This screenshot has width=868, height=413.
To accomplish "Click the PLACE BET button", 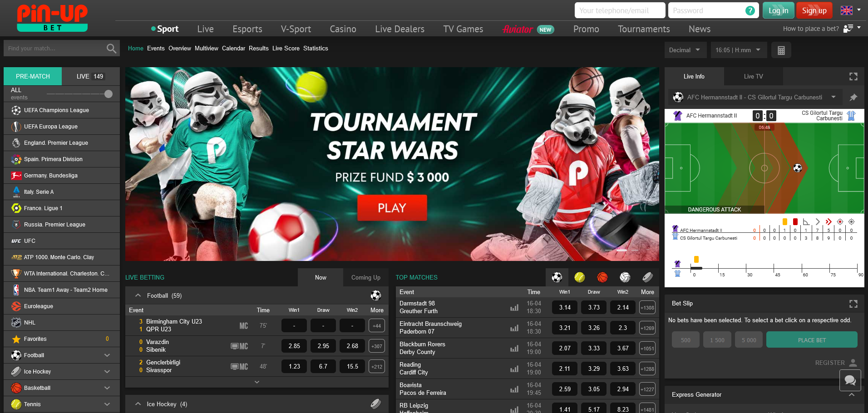I will pyautogui.click(x=812, y=340).
